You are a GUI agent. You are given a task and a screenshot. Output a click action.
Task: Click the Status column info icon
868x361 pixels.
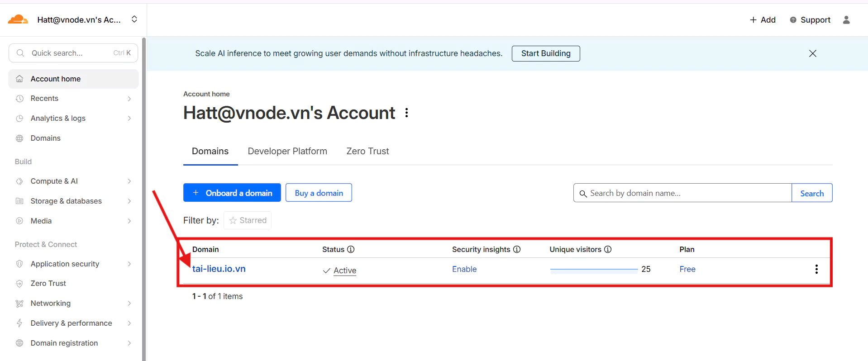coord(351,249)
